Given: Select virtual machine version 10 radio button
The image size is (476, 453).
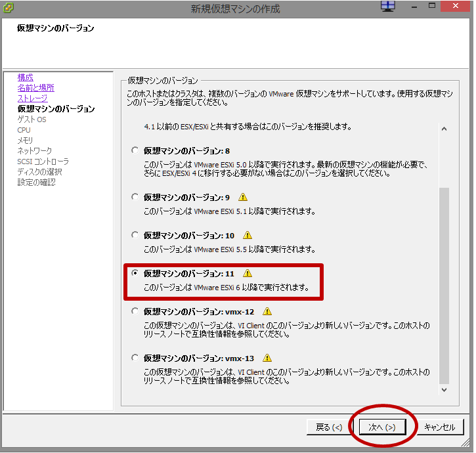Looking at the screenshot, I should click(135, 235).
